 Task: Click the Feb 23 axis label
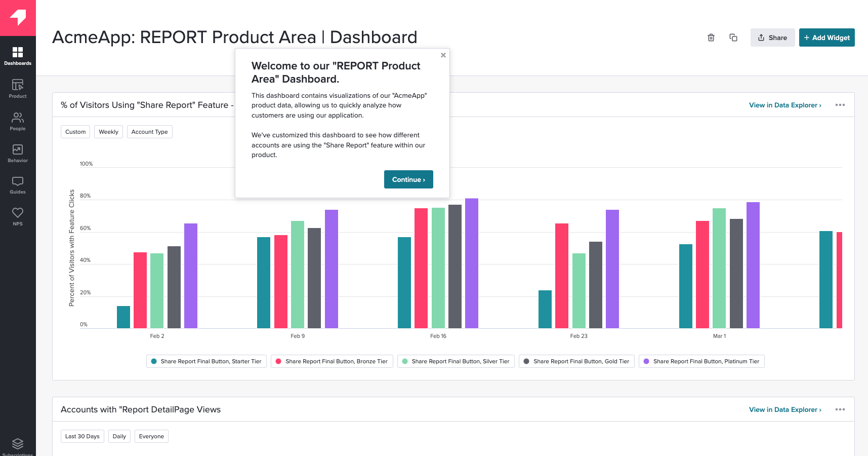pyautogui.click(x=578, y=336)
